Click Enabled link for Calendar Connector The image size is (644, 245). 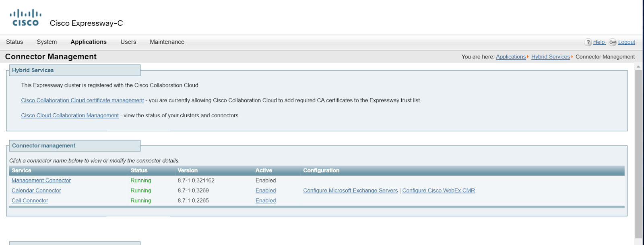(x=266, y=191)
